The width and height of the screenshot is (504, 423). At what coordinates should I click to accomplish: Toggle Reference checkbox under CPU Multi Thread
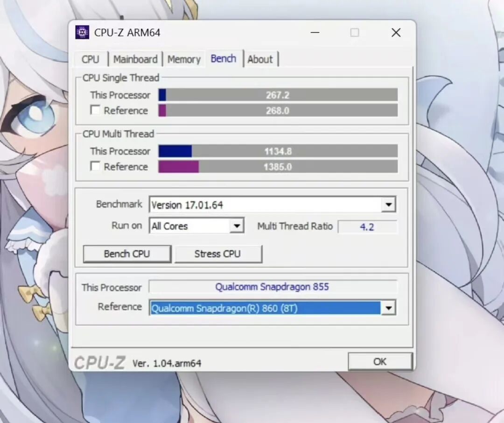pyautogui.click(x=96, y=167)
